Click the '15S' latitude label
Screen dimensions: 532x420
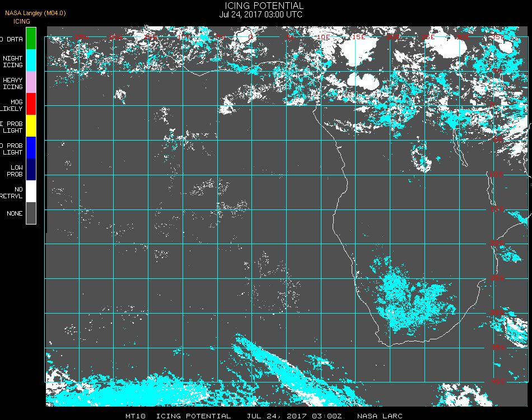(x=497, y=209)
